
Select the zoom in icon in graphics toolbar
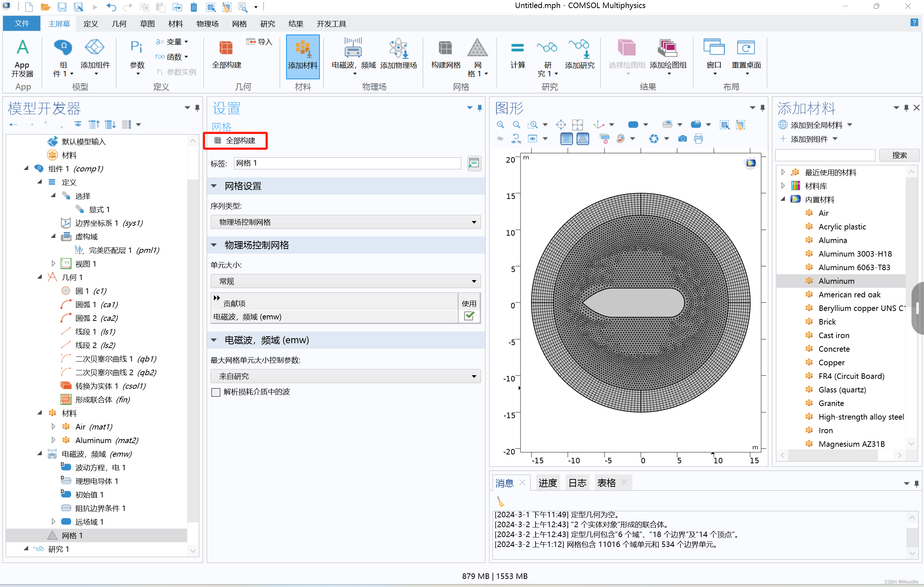500,124
